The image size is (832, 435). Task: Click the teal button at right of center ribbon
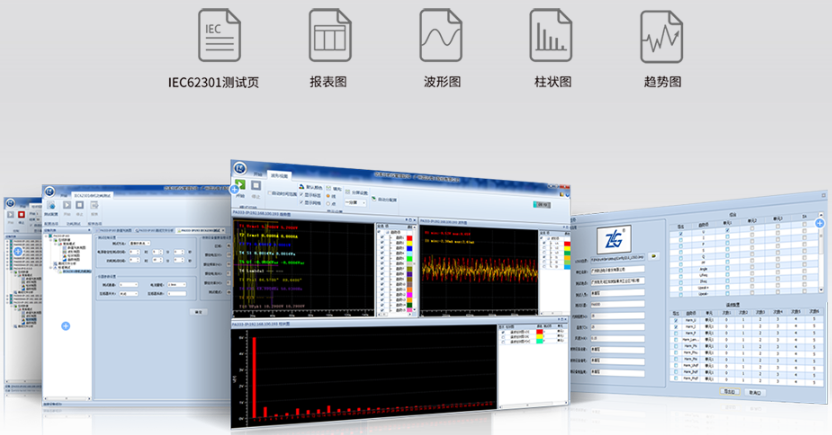pyautogui.click(x=542, y=204)
